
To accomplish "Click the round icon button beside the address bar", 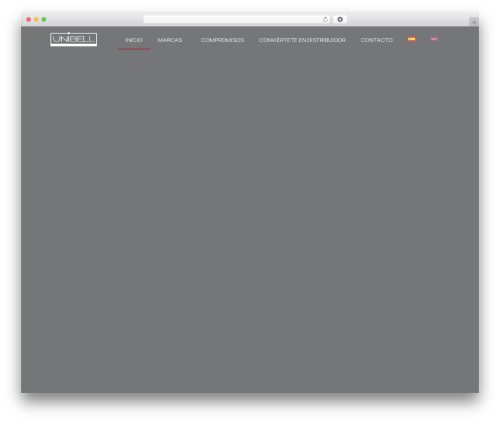I will 340,19.
